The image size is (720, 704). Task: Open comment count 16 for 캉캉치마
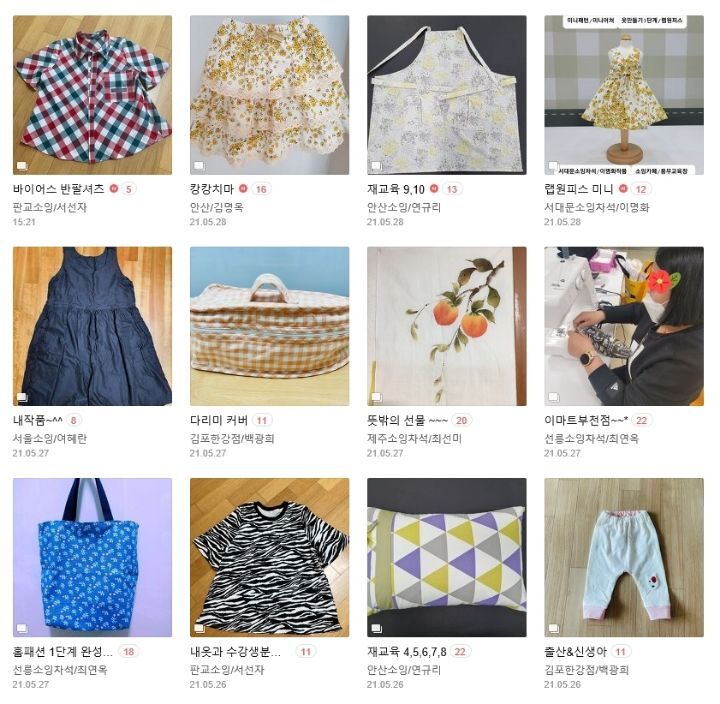click(x=261, y=189)
